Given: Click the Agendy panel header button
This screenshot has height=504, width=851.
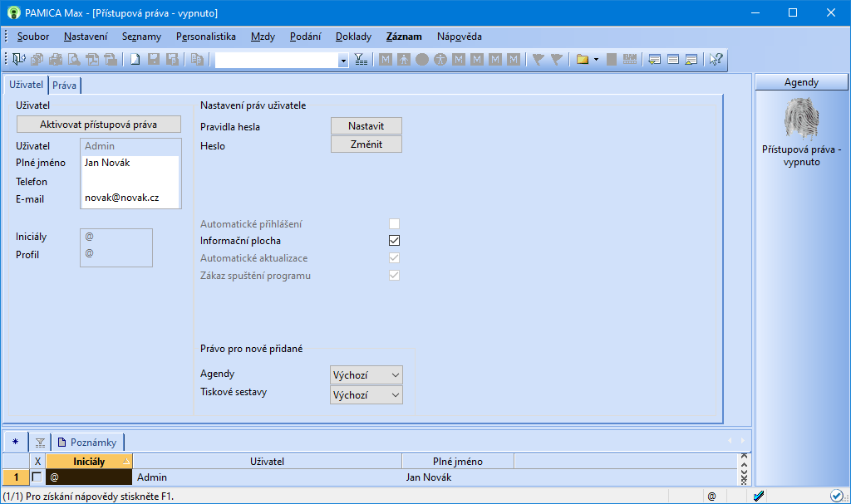Looking at the screenshot, I should coord(802,82).
